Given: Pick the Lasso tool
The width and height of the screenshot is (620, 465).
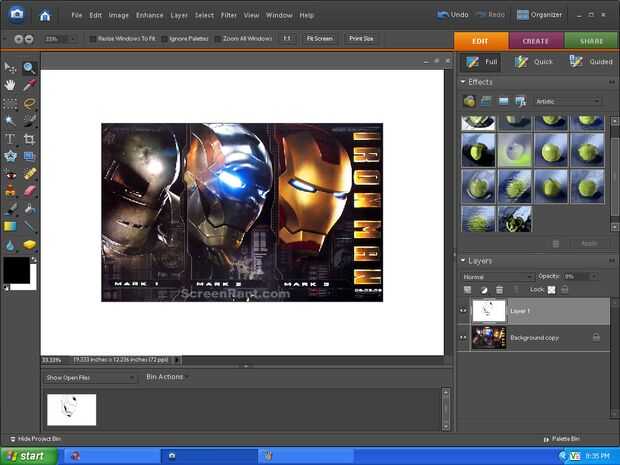Looking at the screenshot, I should [29, 103].
